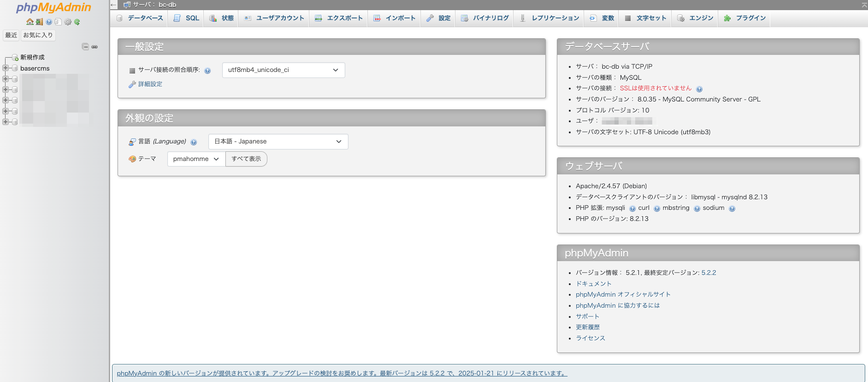
Task: Open the language dropdown showing 日本語 - Japanese
Action: tap(278, 142)
